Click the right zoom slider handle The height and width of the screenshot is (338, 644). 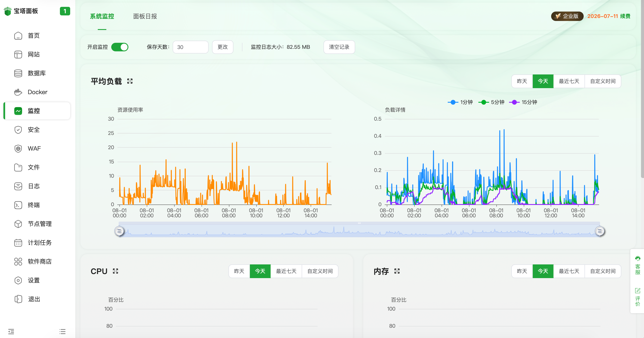[x=599, y=231]
